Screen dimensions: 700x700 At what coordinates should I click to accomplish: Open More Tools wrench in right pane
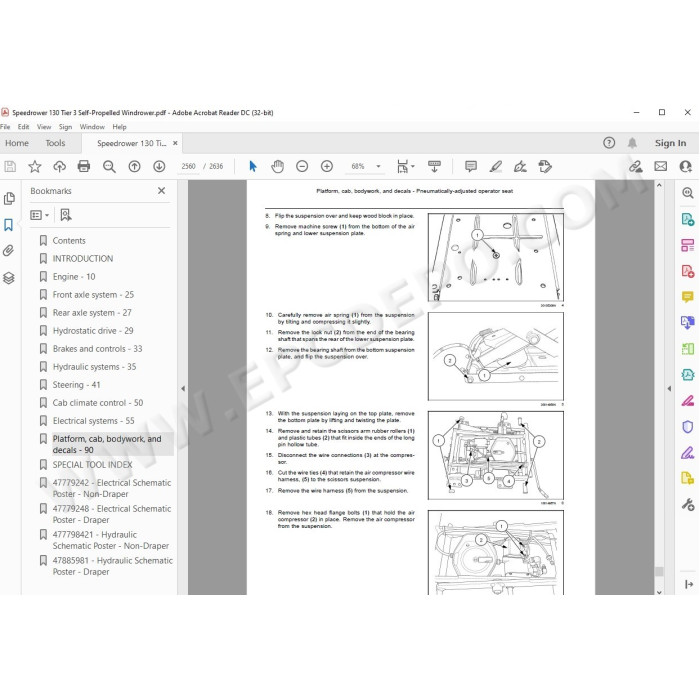(x=688, y=505)
